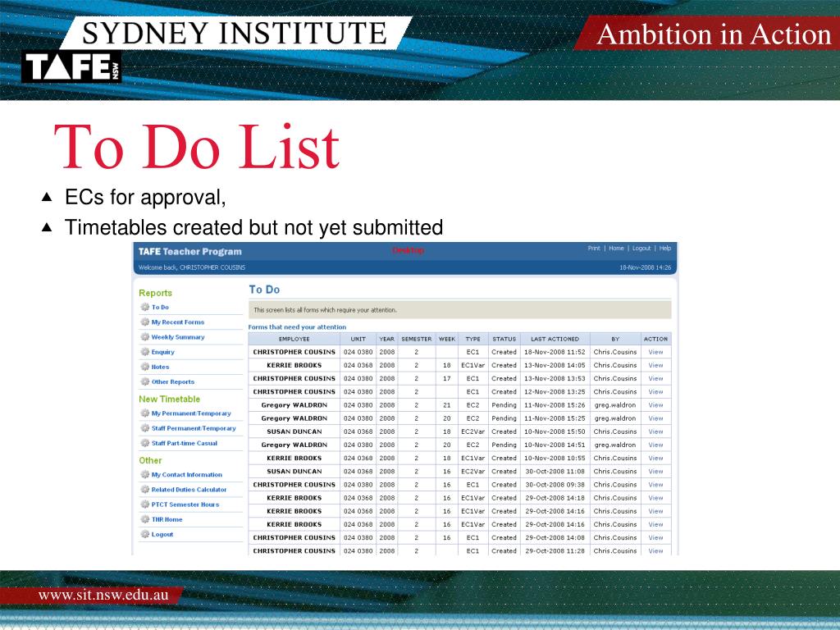
Task: Click gear icon beside Other Reports
Action: pos(144,382)
